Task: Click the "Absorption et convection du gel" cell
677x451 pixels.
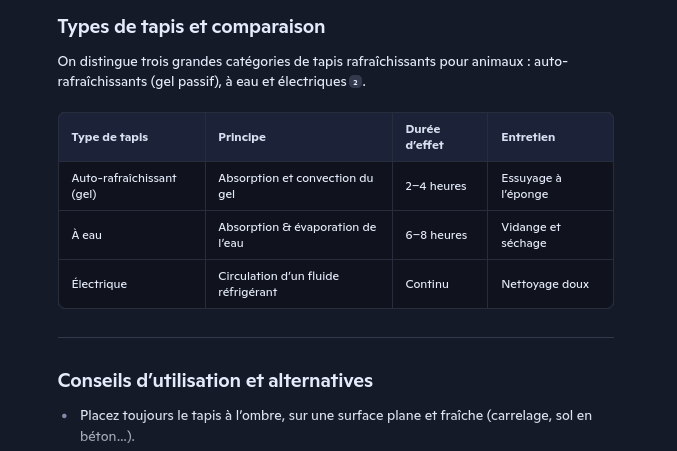Action: [x=296, y=186]
